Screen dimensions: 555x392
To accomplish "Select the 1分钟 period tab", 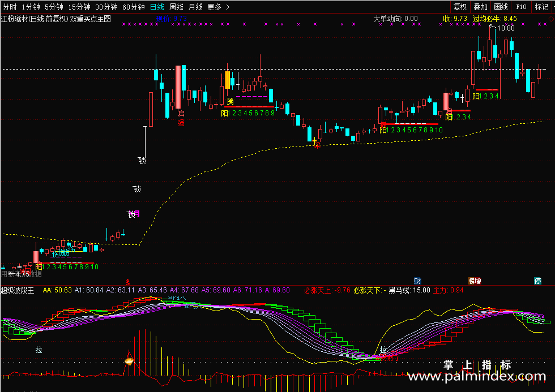I will click(31, 7).
